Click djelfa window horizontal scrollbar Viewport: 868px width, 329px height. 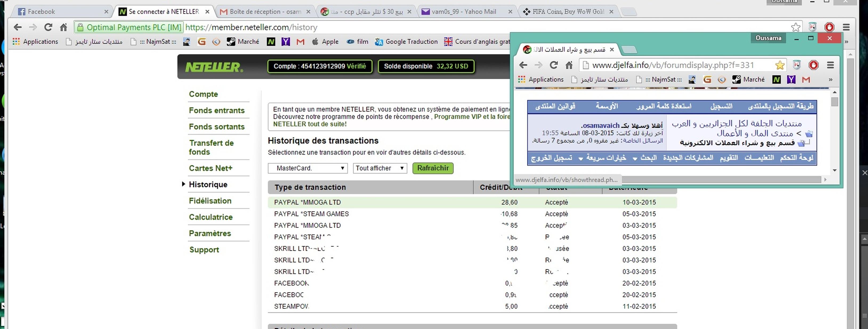[721, 180]
